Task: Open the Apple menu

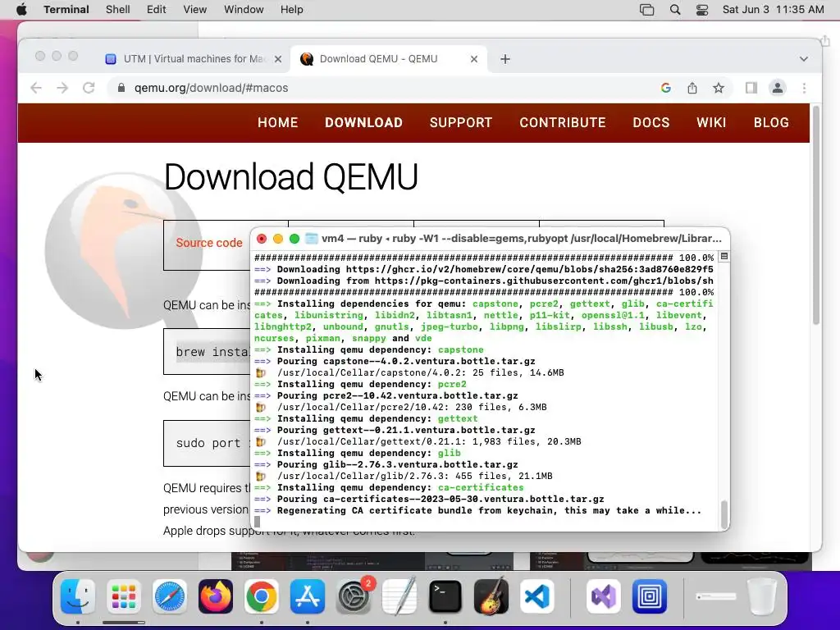Action: 21,10
